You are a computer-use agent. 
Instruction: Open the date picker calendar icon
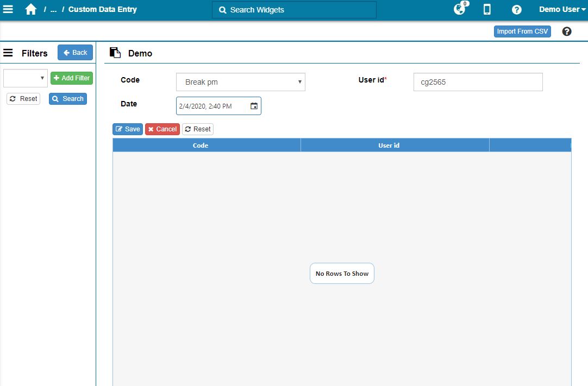[254, 106]
